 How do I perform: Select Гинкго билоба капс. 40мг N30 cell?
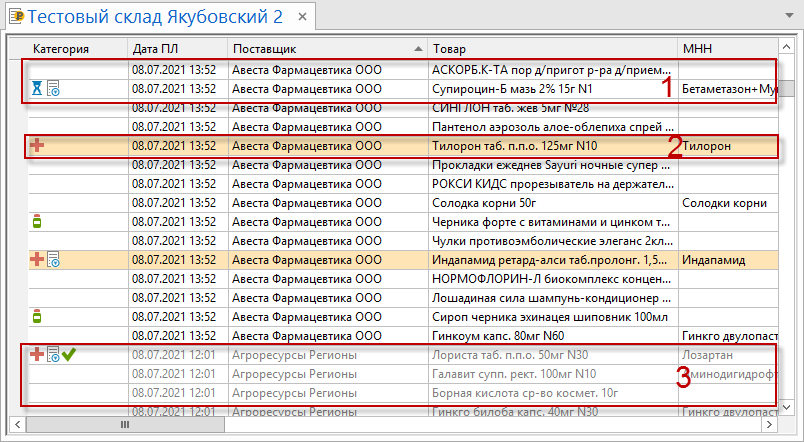pos(553,410)
